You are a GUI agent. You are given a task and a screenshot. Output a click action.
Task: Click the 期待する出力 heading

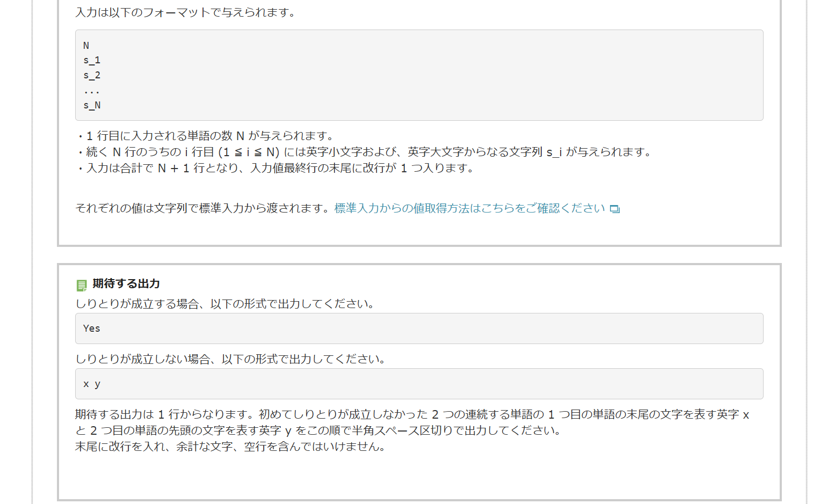click(x=126, y=284)
